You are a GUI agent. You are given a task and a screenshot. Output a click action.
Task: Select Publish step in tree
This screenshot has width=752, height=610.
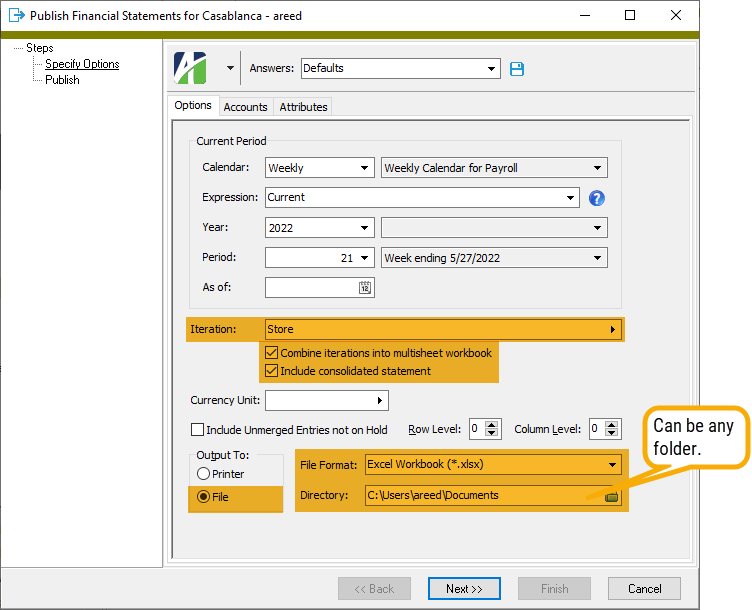[62, 80]
